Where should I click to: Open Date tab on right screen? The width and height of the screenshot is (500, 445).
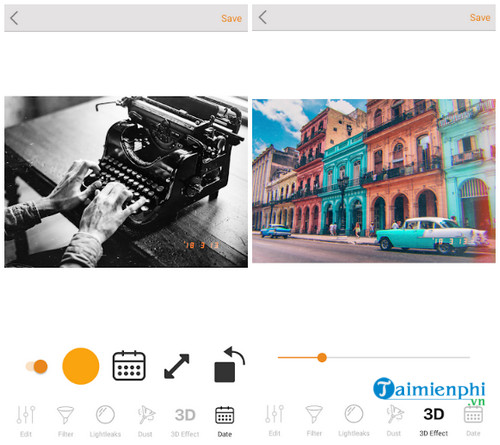pos(473,420)
